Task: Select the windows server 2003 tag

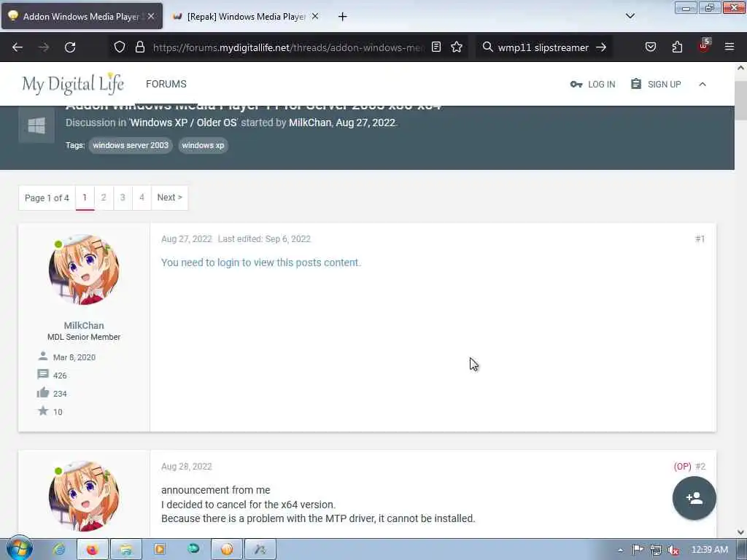Action: tap(131, 145)
